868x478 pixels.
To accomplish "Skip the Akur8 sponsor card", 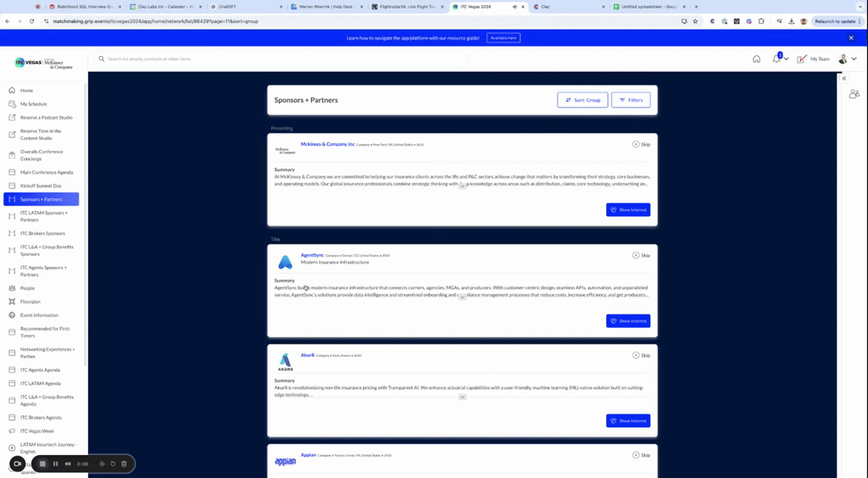I will pyautogui.click(x=641, y=355).
